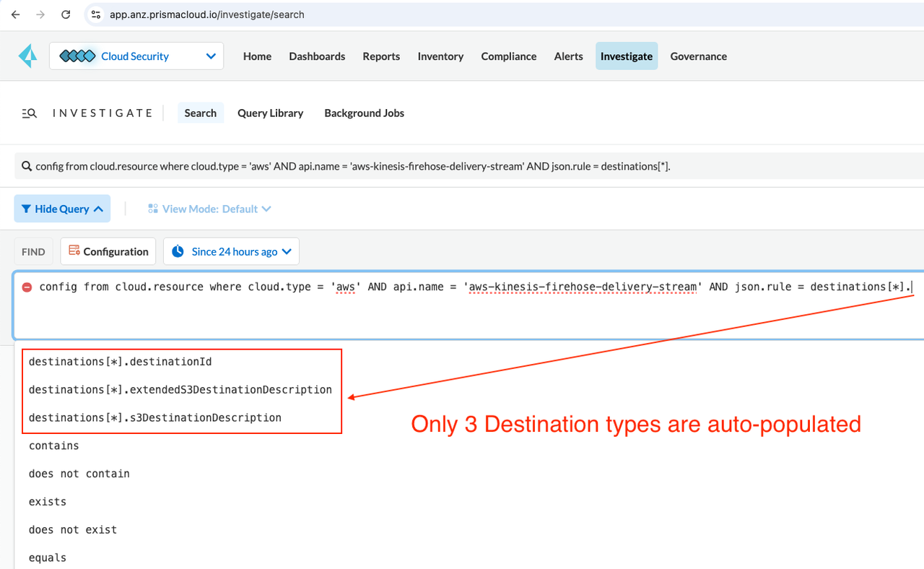Go to the Compliance menu
The height and width of the screenshot is (569, 924).
(508, 56)
